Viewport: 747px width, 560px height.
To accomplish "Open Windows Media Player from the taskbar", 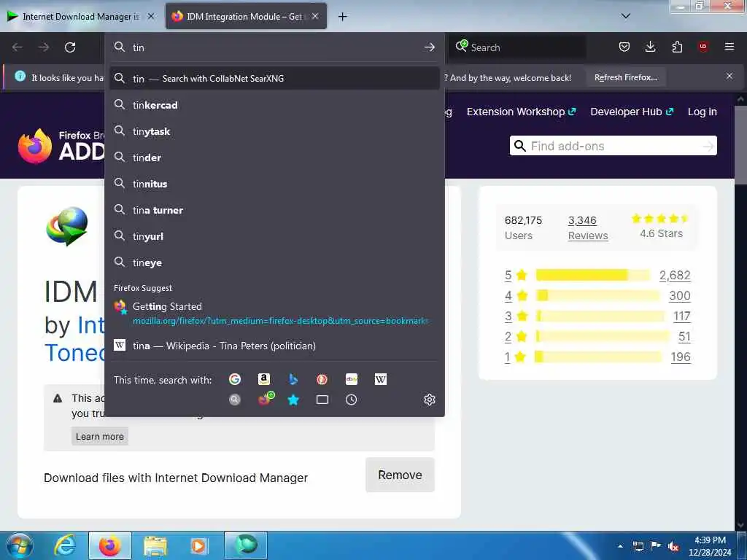I will [198, 545].
